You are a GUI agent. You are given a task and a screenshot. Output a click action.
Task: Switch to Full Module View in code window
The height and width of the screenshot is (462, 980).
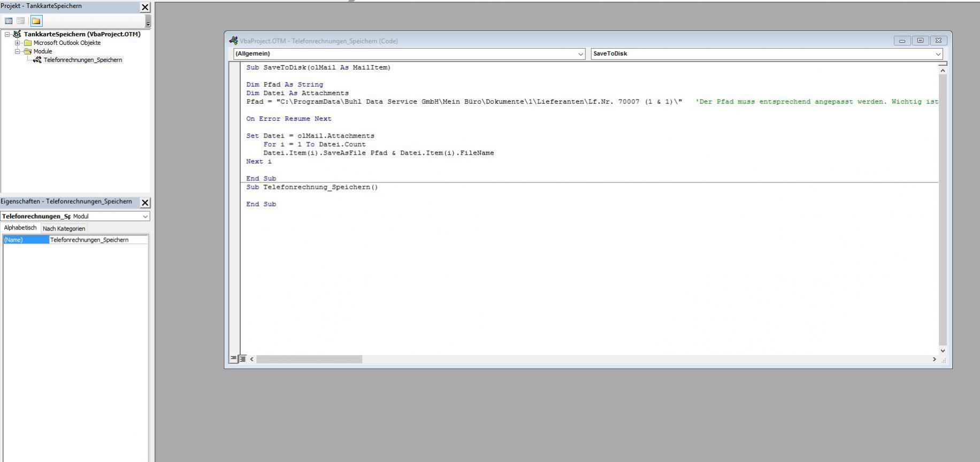coord(242,359)
